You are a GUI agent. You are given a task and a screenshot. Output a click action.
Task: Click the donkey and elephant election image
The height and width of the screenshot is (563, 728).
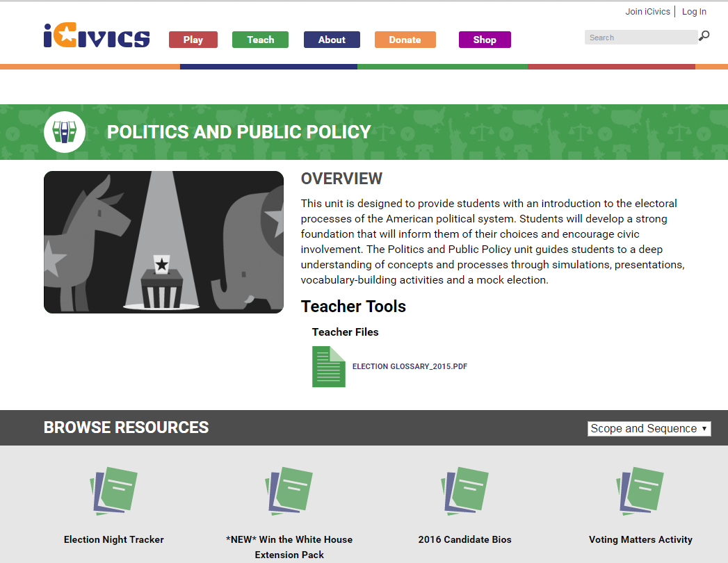(x=164, y=243)
